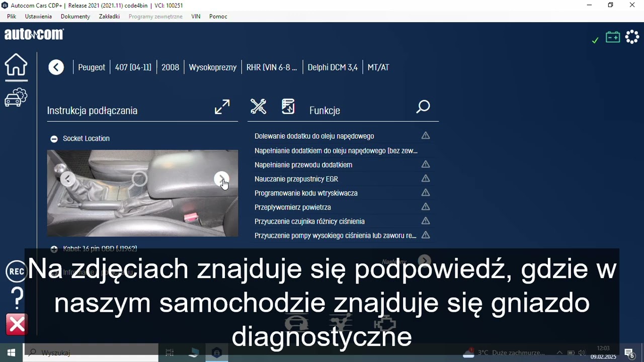This screenshot has height=362, width=644.
Task: Open the Ustawienia menu
Action: tap(38, 17)
